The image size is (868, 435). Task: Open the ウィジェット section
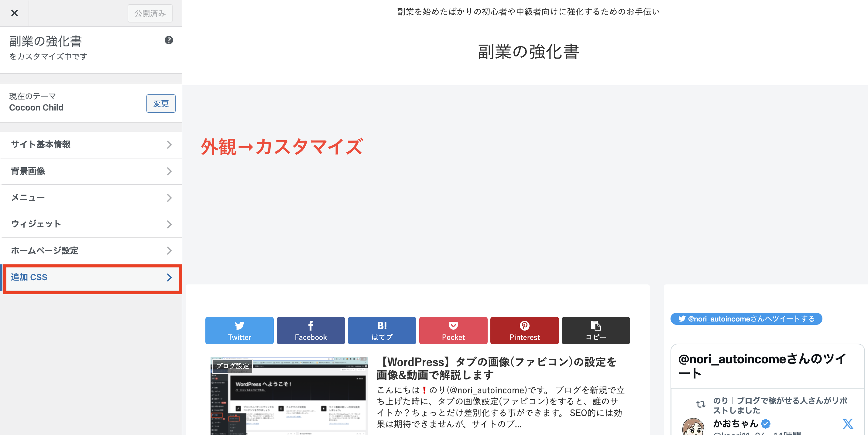coord(91,224)
